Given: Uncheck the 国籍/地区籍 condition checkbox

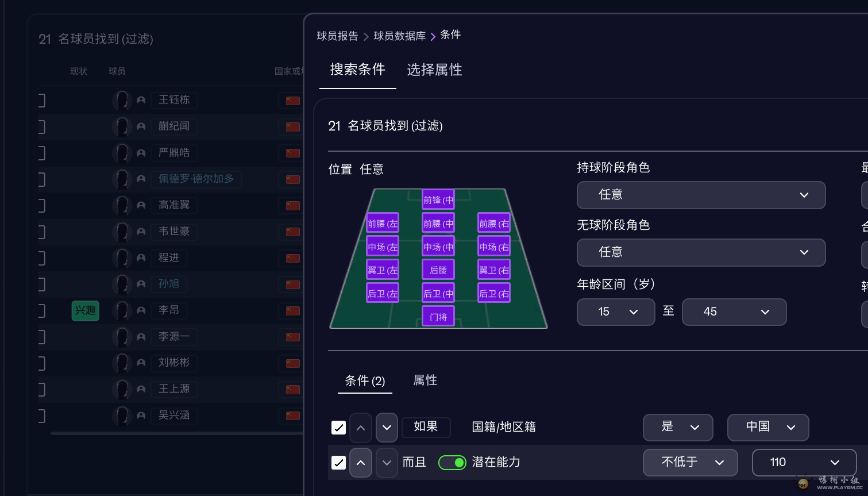Looking at the screenshot, I should coord(339,428).
